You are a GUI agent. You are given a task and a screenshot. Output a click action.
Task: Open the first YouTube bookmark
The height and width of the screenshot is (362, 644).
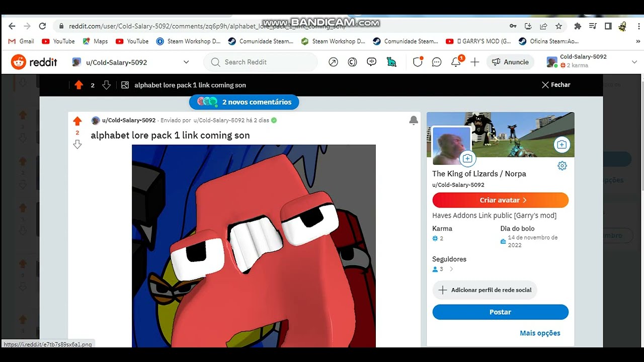pos(58,41)
